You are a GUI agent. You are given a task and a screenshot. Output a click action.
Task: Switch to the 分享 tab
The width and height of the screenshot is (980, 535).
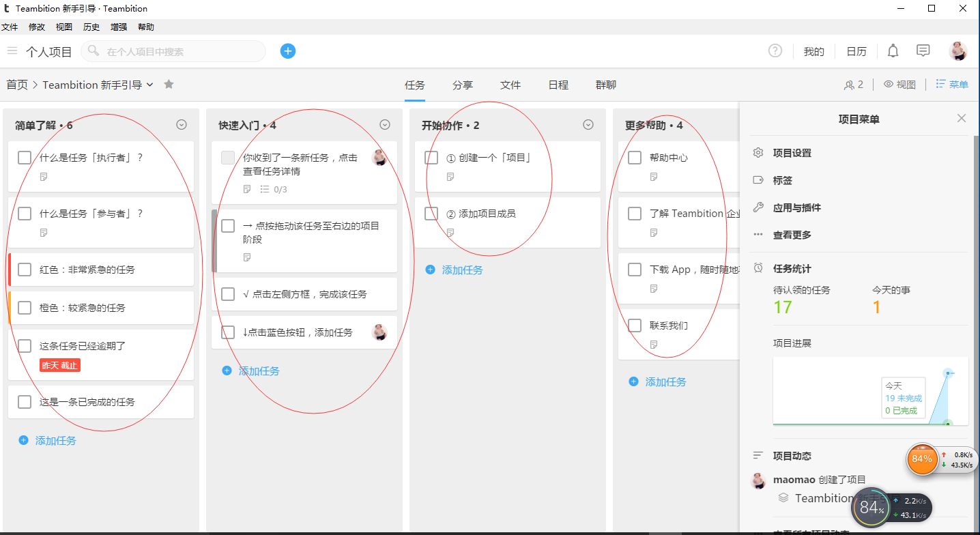[x=462, y=85]
